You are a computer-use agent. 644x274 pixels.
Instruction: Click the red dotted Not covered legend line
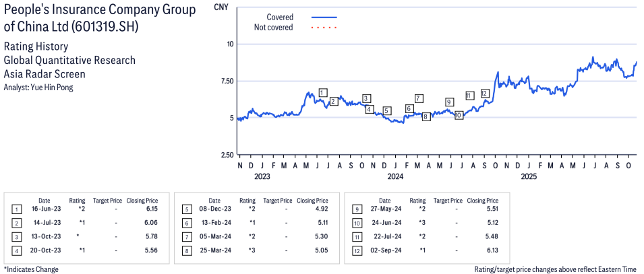(324, 28)
